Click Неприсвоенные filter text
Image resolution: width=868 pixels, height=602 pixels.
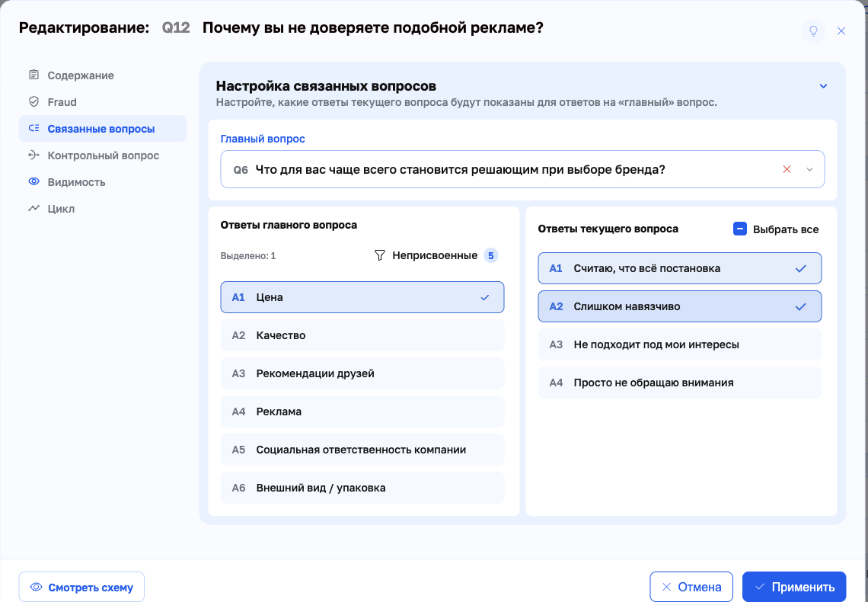pyautogui.click(x=435, y=255)
